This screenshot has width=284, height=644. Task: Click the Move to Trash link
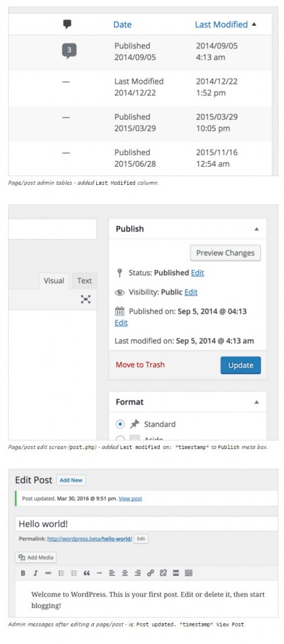pyautogui.click(x=140, y=365)
